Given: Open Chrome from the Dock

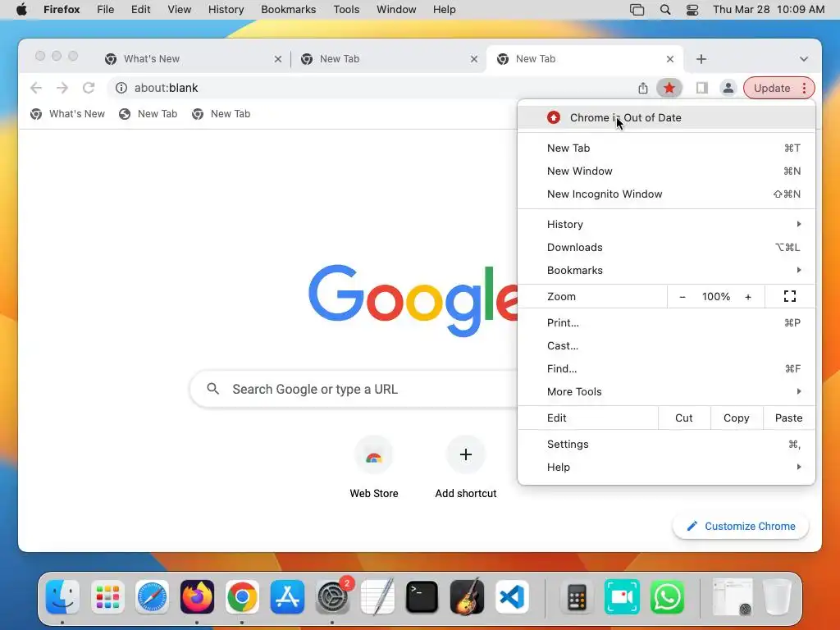Looking at the screenshot, I should (242, 597).
